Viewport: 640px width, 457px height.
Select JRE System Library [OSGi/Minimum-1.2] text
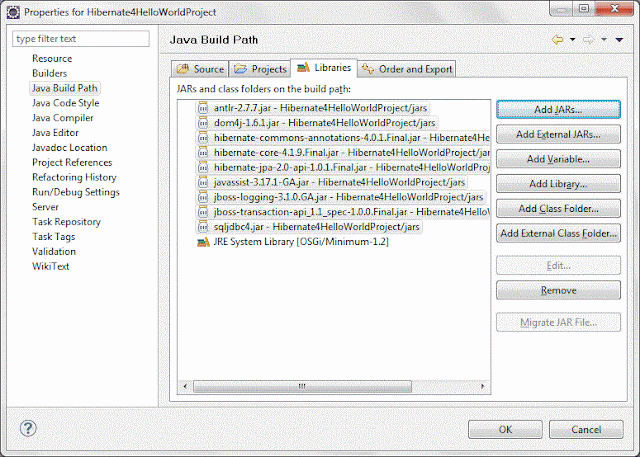pyautogui.click(x=301, y=242)
